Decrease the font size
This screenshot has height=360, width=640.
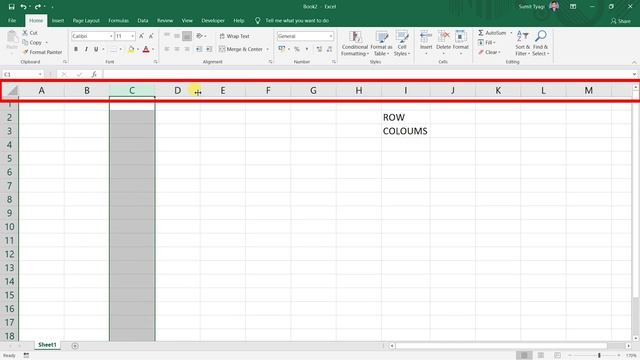(x=151, y=36)
